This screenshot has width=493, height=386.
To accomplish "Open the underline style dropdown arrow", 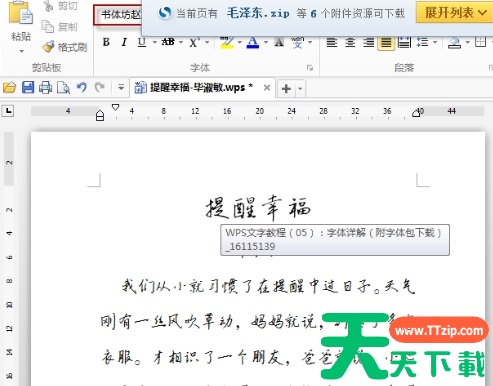I will (x=155, y=42).
